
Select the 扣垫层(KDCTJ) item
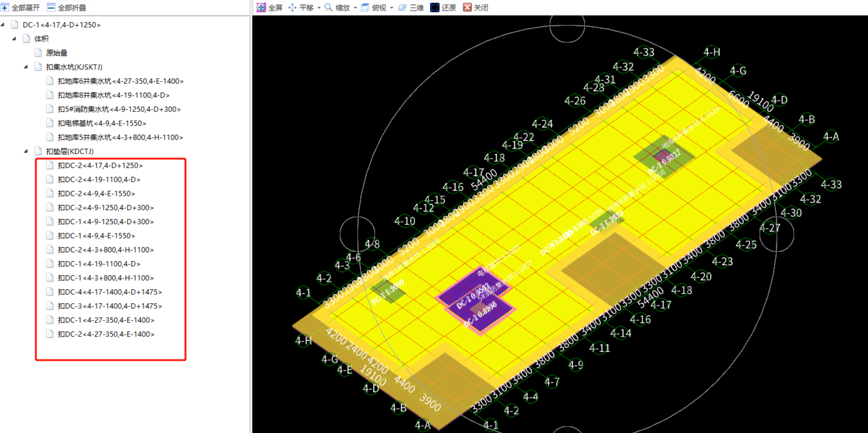pos(70,151)
